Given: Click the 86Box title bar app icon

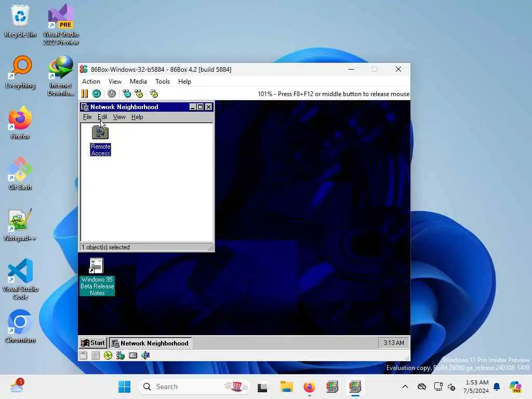Looking at the screenshot, I should tap(84, 69).
